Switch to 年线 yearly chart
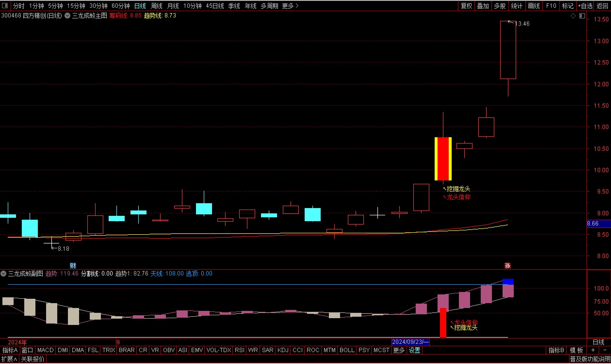Screen dimensions: 611x364 pyautogui.click(x=250, y=6)
